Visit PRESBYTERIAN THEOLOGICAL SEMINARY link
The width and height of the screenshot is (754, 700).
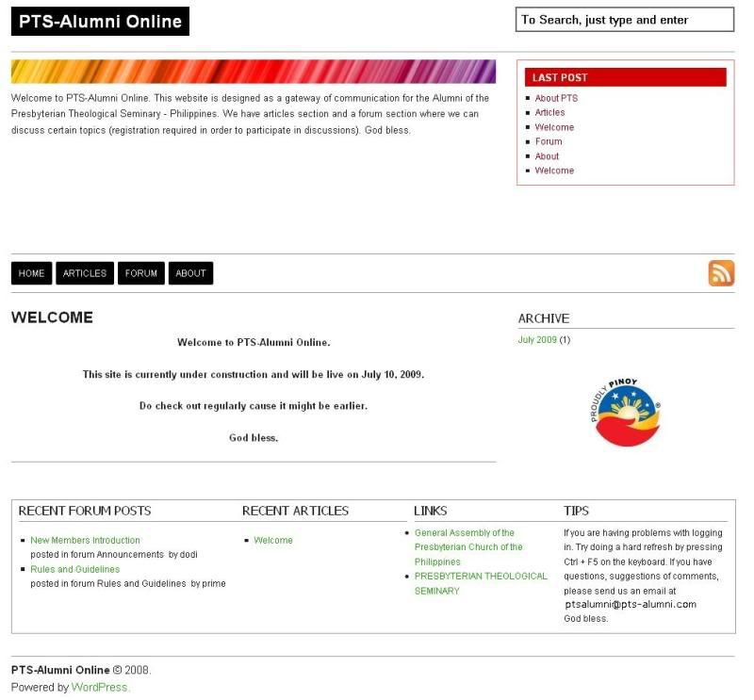coord(481,583)
